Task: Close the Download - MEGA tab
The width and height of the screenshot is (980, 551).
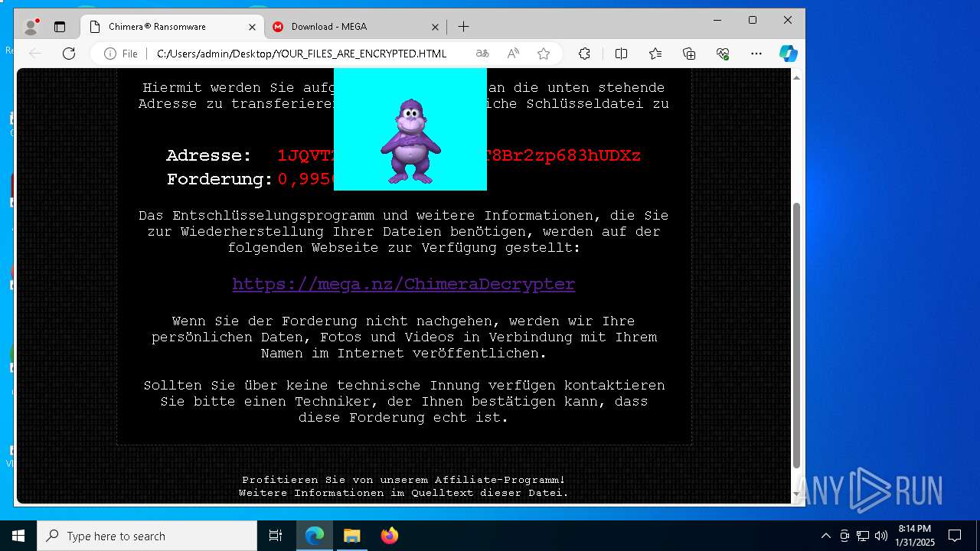Action: point(435,27)
